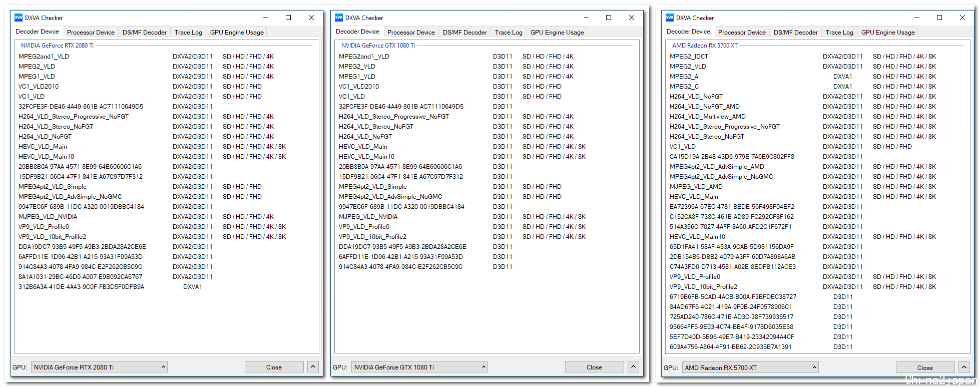Expand the up-arrow button in the GTX 1080 Ti window
This screenshot has height=388, width=980.
pyautogui.click(x=633, y=367)
